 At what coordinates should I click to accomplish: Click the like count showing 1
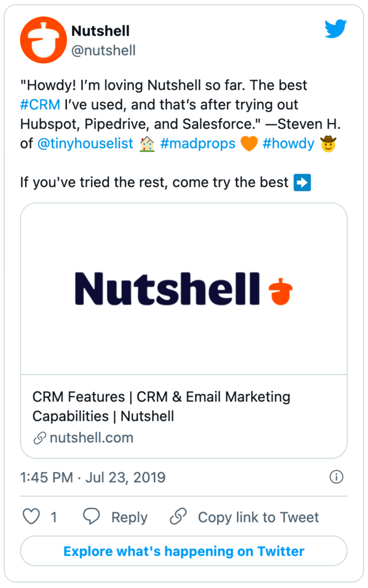pos(55,517)
